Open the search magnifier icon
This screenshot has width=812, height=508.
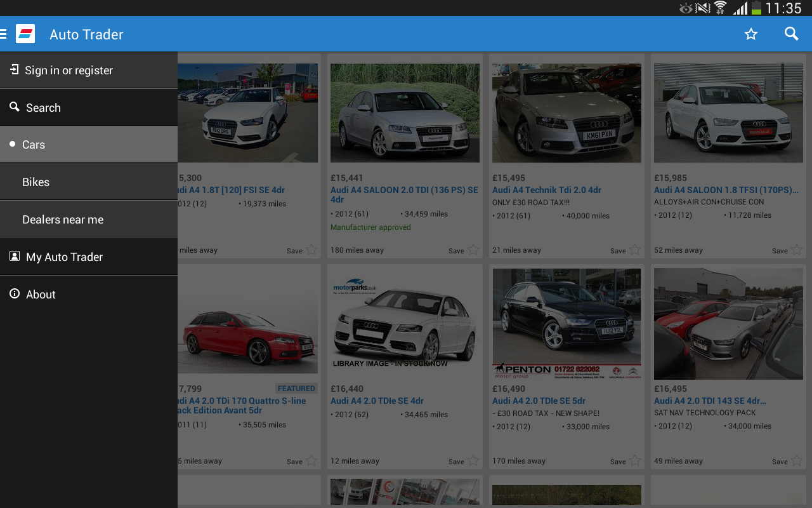click(x=791, y=34)
